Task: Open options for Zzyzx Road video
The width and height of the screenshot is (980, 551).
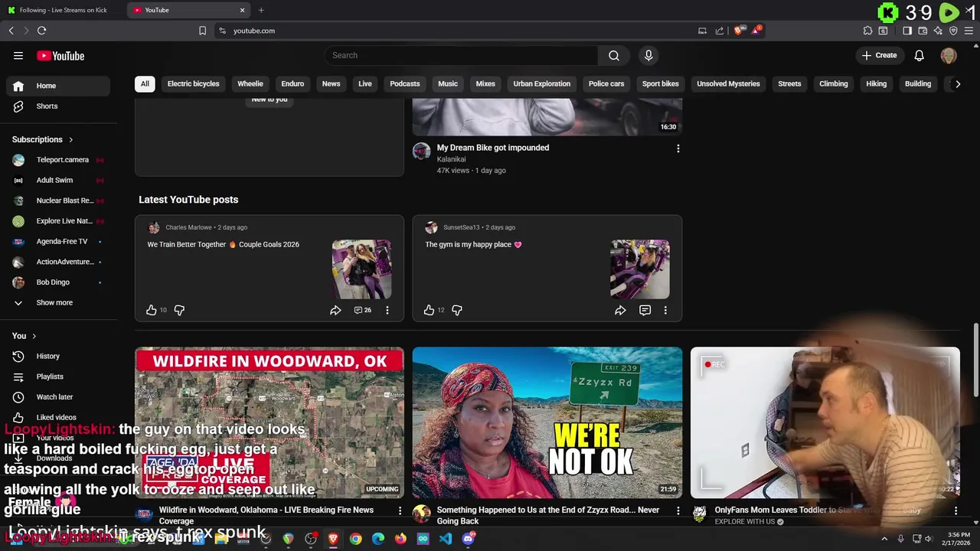Action: tap(678, 510)
